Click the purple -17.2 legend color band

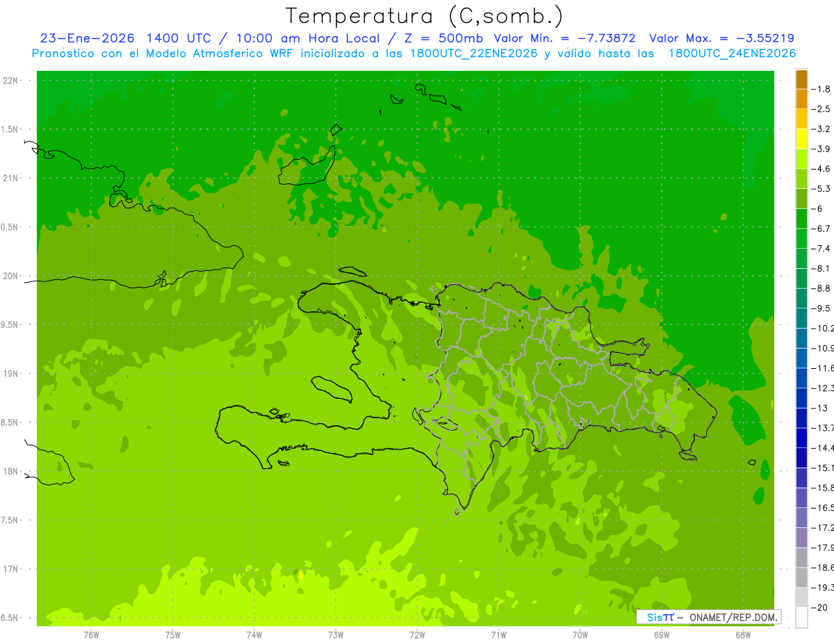pos(801,518)
